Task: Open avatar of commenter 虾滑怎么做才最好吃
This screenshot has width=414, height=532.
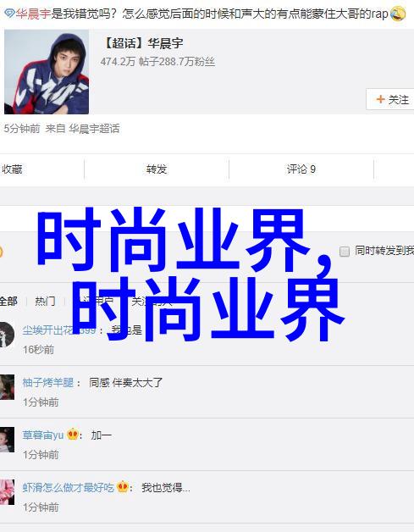Action: pos(7,492)
